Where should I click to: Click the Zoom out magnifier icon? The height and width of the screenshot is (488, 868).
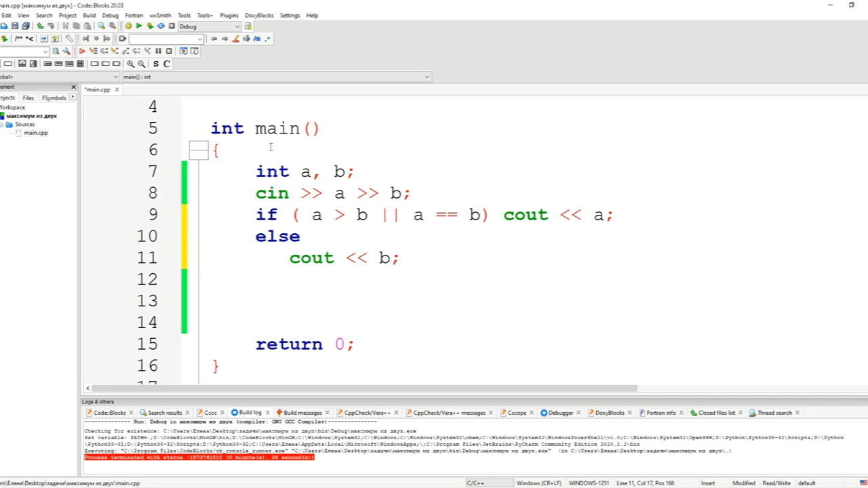click(x=142, y=64)
